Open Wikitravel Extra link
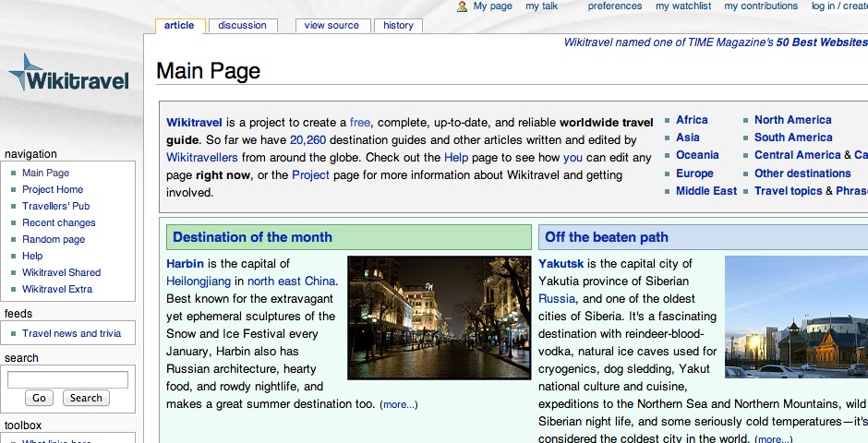Viewport: 868px width, 443px height. pyautogui.click(x=57, y=289)
